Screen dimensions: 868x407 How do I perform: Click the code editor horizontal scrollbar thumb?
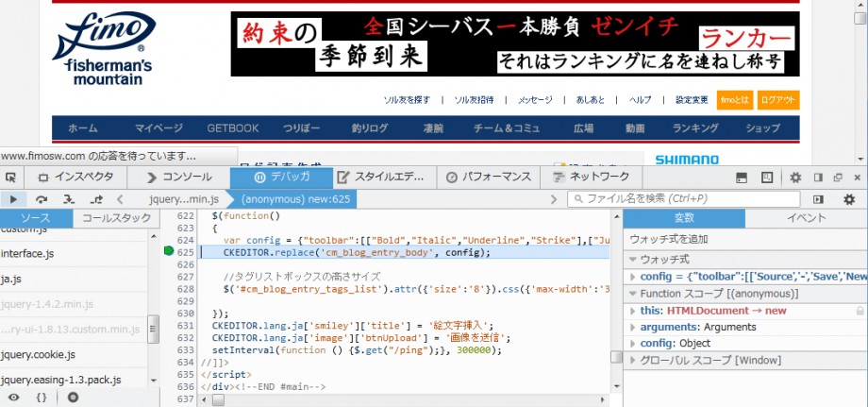[x=219, y=399]
